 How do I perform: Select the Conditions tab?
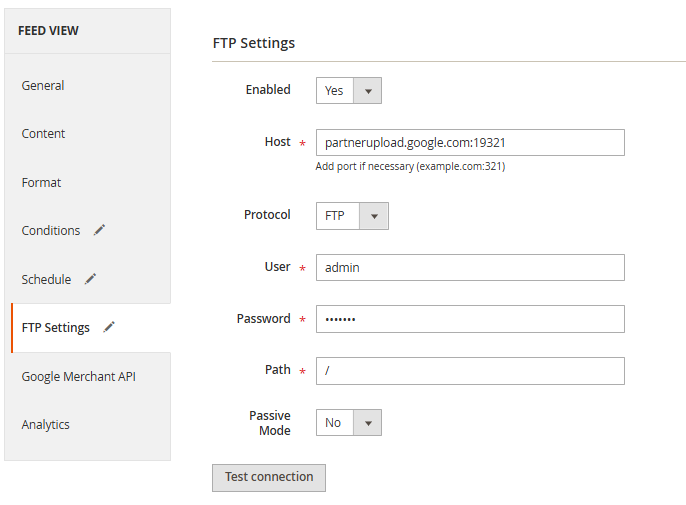tap(51, 231)
